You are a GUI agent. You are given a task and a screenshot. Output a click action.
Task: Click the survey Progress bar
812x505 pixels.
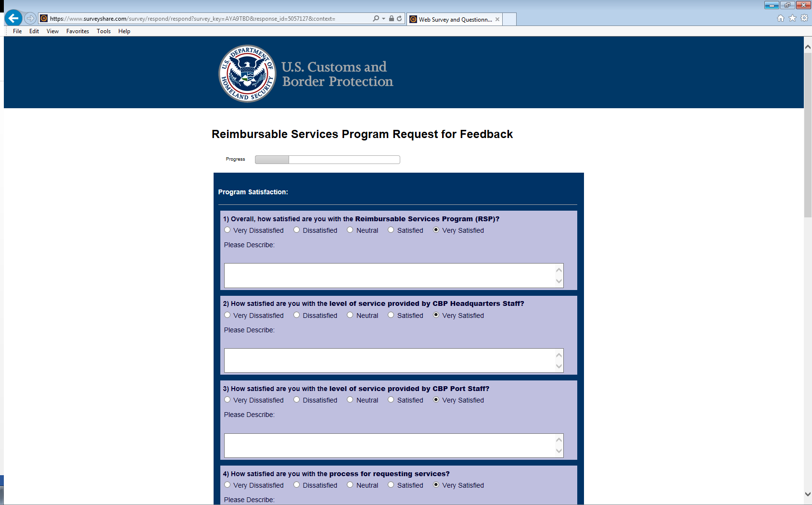tap(327, 160)
